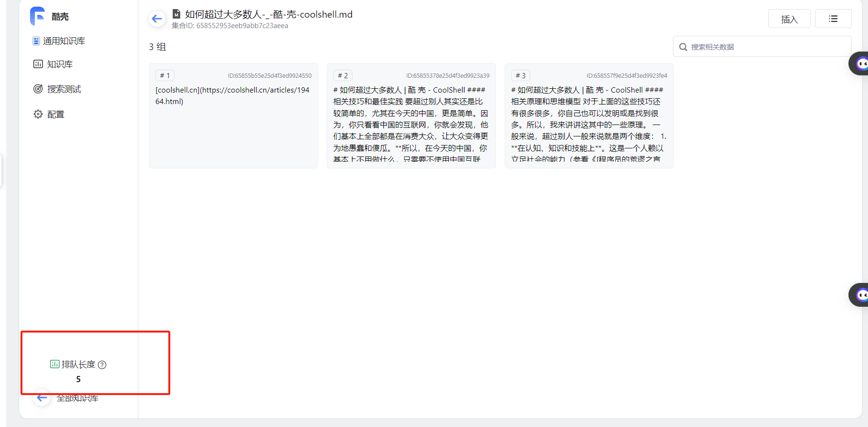The height and width of the screenshot is (427, 868).
Task: Click the queue length value 5
Action: pos(78,379)
